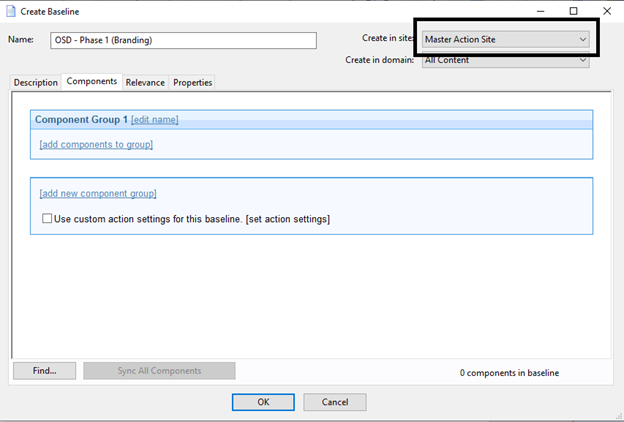The height and width of the screenshot is (422, 624).
Task: Click the Create Baseline document icon
Action: tap(11, 11)
